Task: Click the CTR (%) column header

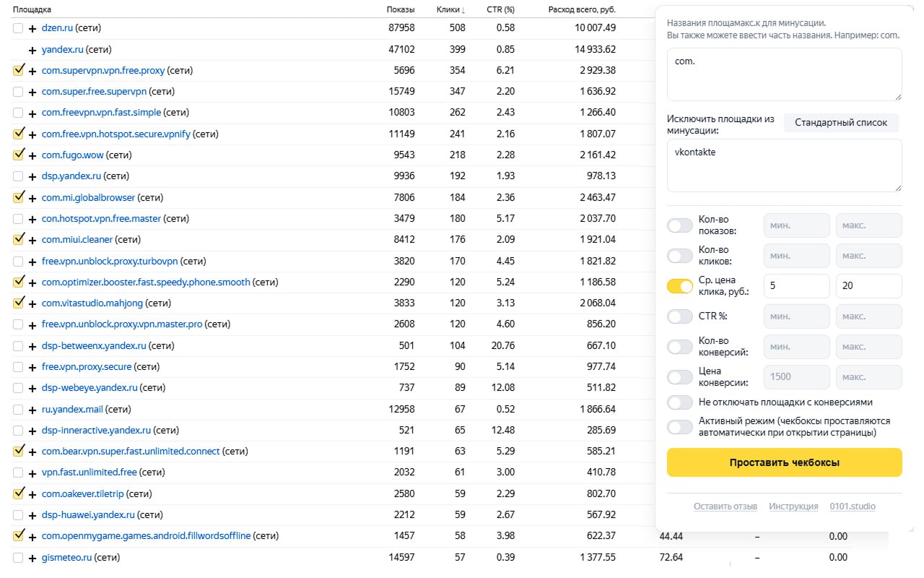Action: [499, 10]
